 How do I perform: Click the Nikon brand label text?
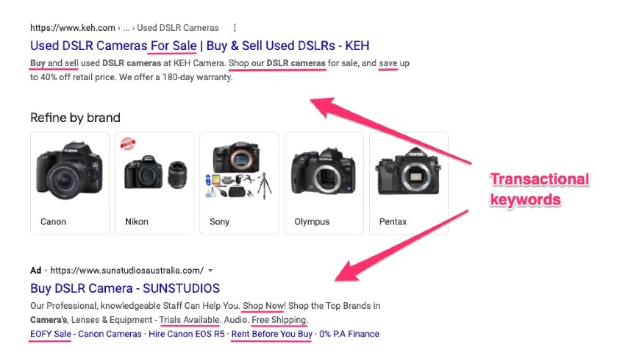[x=137, y=221]
